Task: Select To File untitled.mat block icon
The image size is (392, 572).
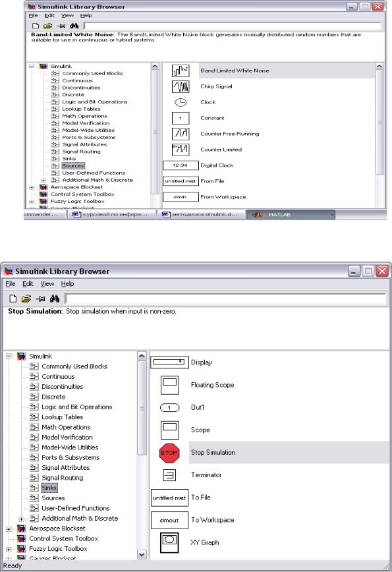Action: [169, 498]
